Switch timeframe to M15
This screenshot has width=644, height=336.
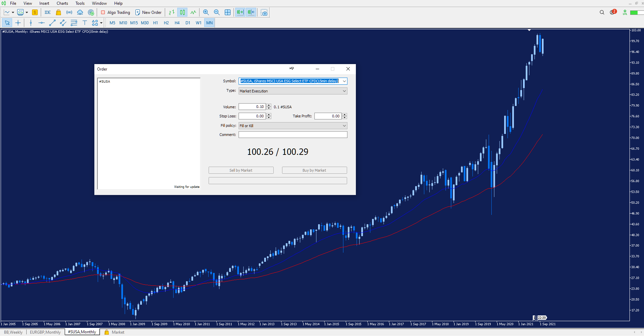click(134, 23)
